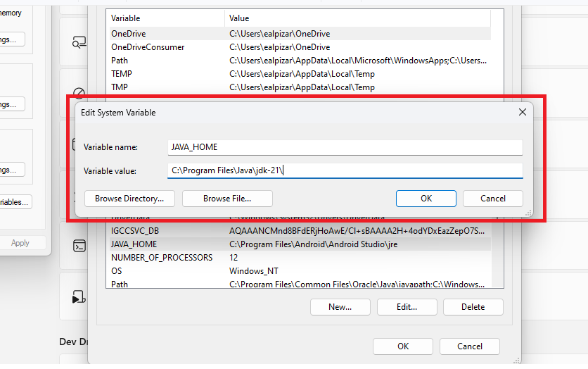Viewport: 588px width, 369px height.
Task: Click the Variable value text field
Action: click(x=345, y=170)
